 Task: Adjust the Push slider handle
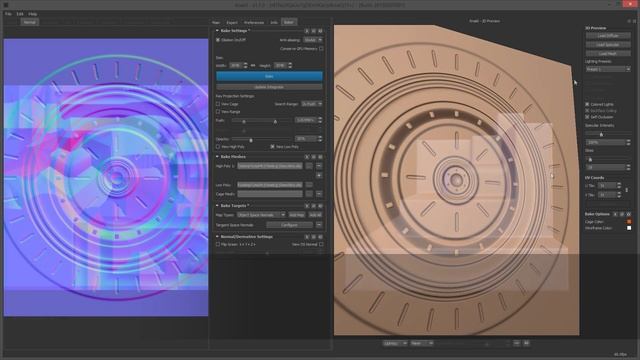coord(275,121)
